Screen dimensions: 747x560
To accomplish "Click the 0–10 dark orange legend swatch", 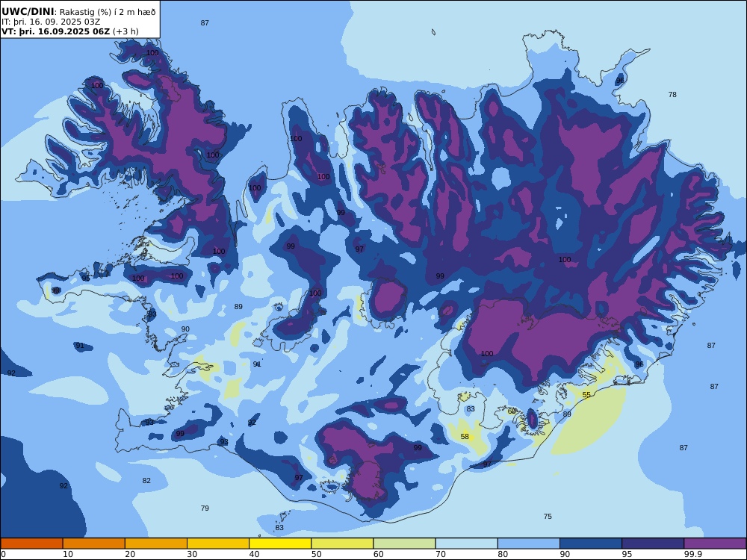I will (31, 544).
